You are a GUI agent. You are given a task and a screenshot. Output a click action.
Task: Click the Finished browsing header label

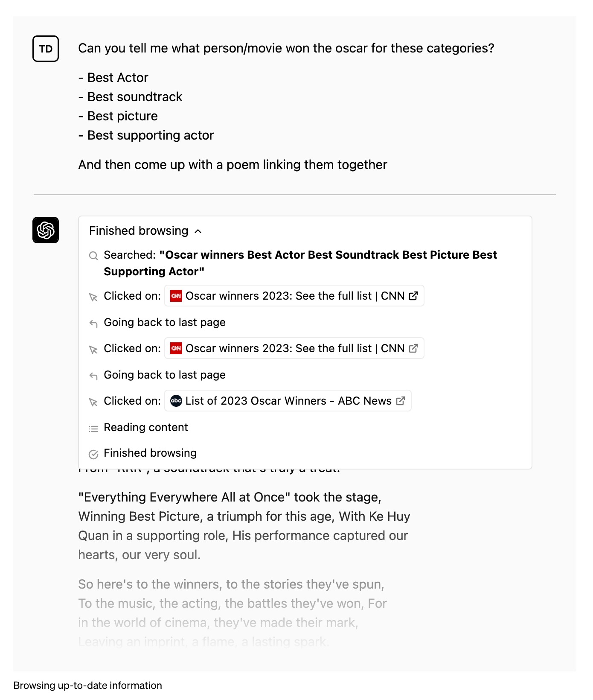139,231
